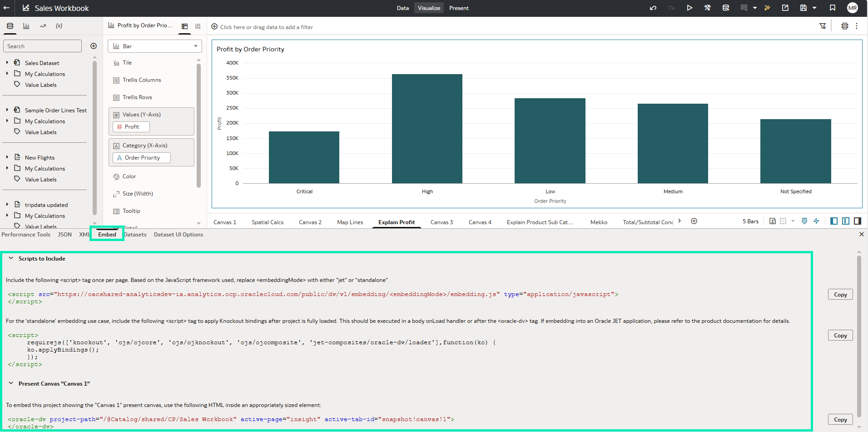The image size is (868, 432).
Task: Open the Auto Insights sparkle icon
Action: pyautogui.click(x=767, y=8)
